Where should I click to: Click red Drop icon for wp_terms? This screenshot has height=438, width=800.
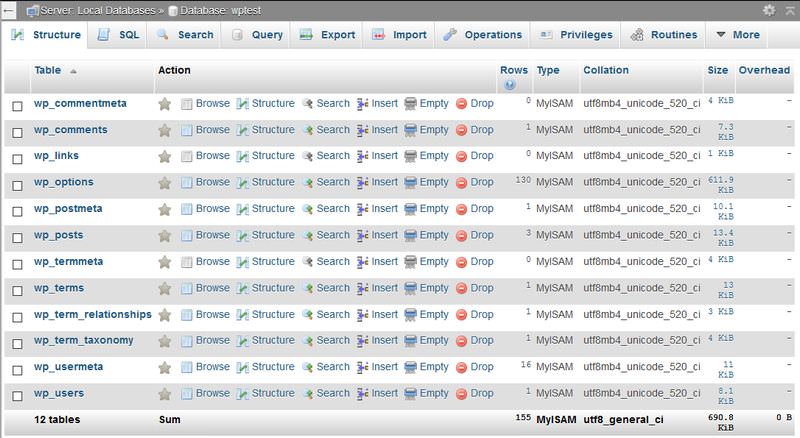(x=461, y=289)
